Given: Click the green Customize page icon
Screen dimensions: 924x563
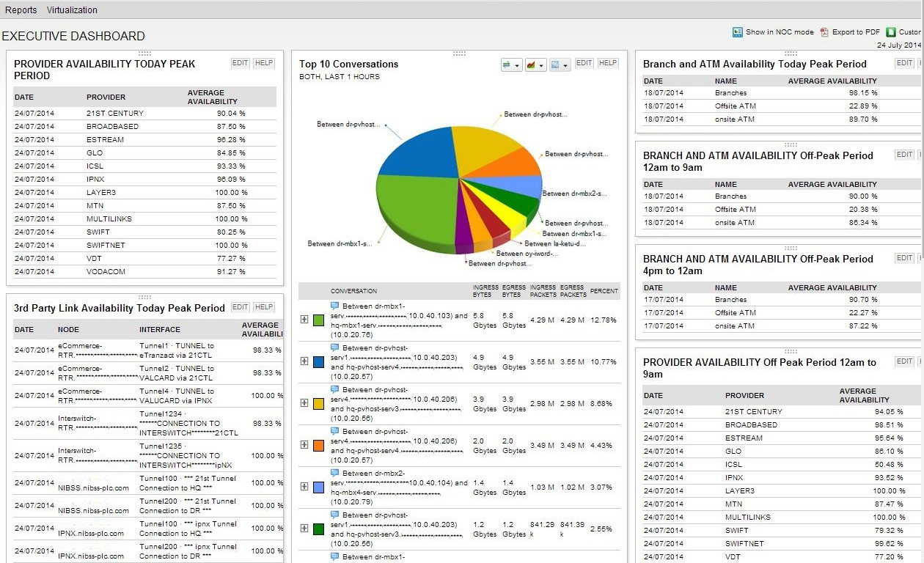Looking at the screenshot, I should tap(891, 32).
